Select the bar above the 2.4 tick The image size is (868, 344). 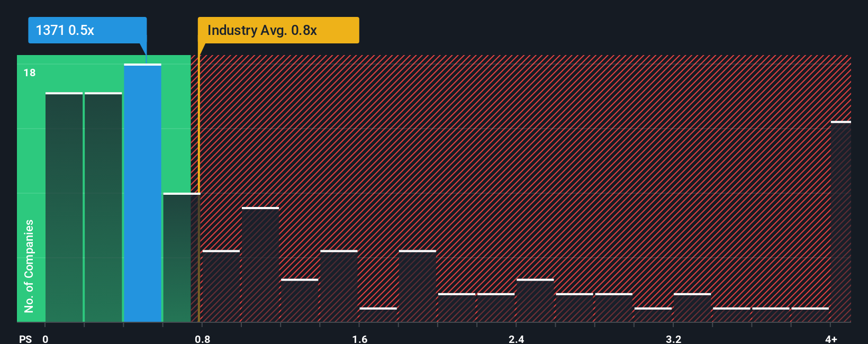535,300
